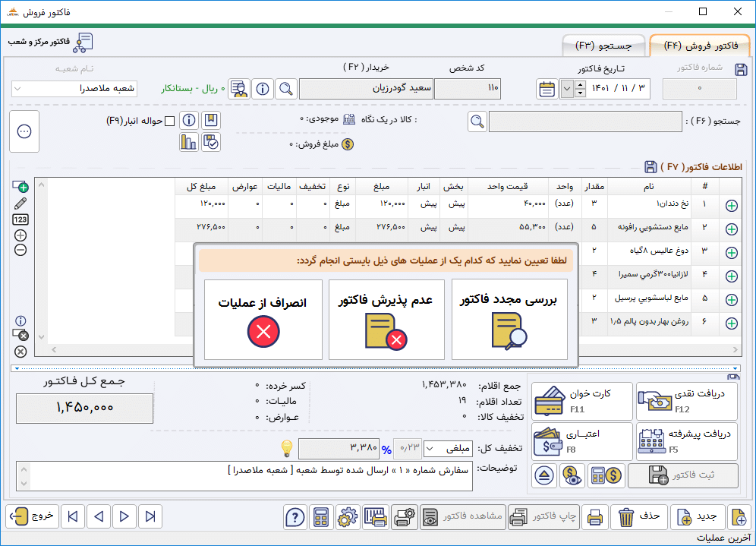Click the add row icon beside the table
Image resolution: width=756 pixels, height=546 pixels.
tap(20, 186)
